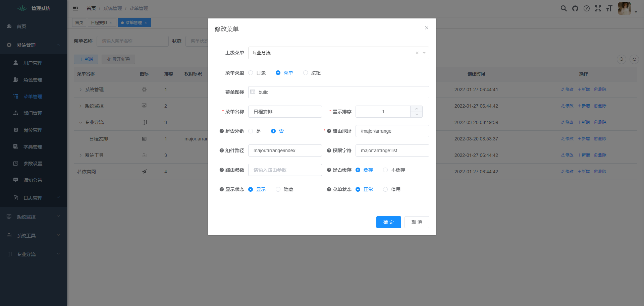
Task: Open the GitHub source link icon
Action: [x=575, y=8]
